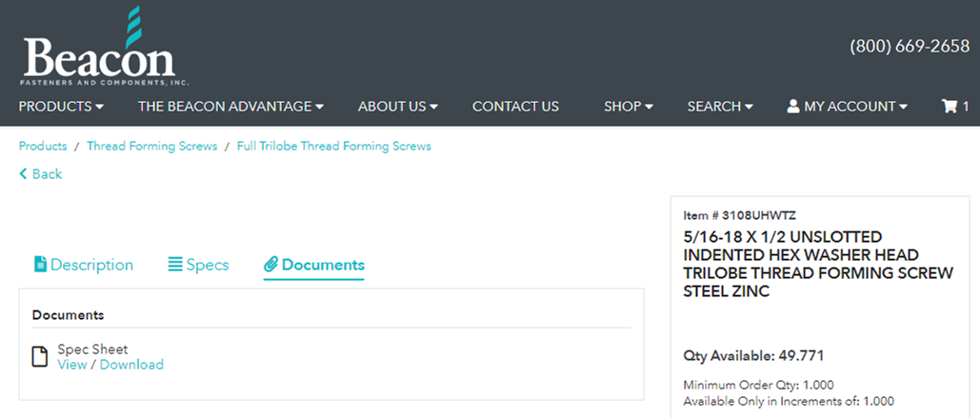
Task: Click the Specs list icon
Action: (x=175, y=265)
